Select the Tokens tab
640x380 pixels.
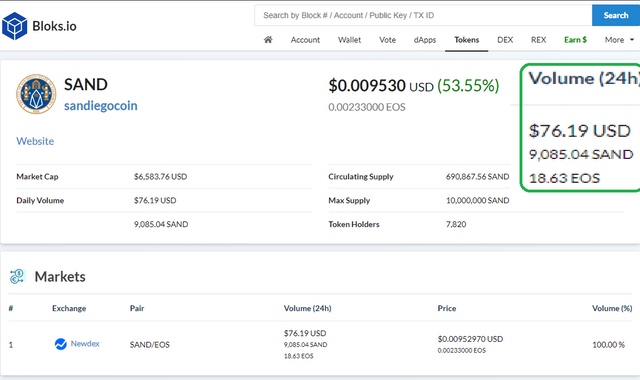467,40
